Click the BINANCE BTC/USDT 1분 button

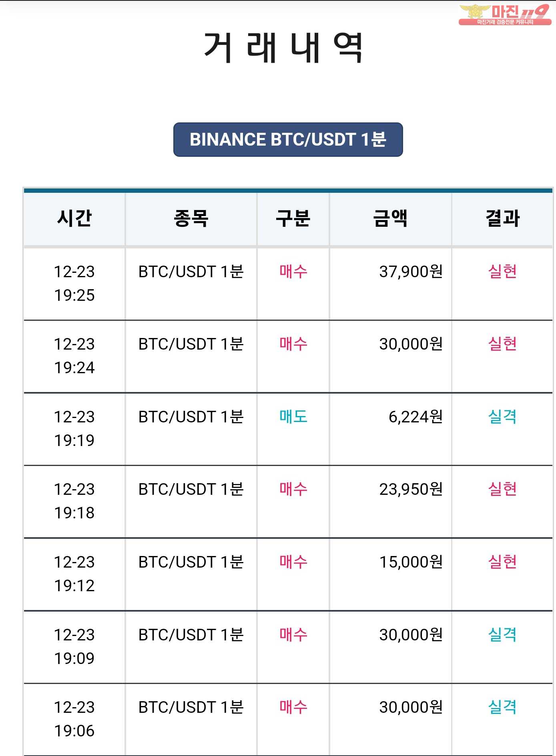[288, 140]
